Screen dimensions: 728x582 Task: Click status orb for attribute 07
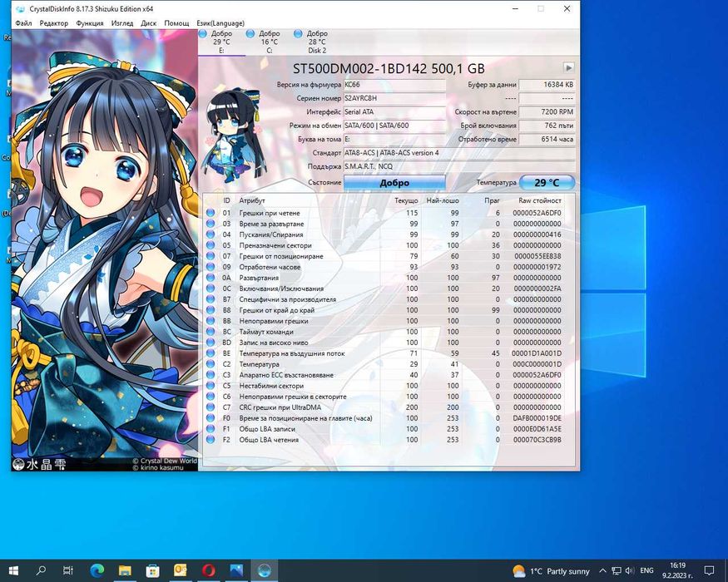210,256
